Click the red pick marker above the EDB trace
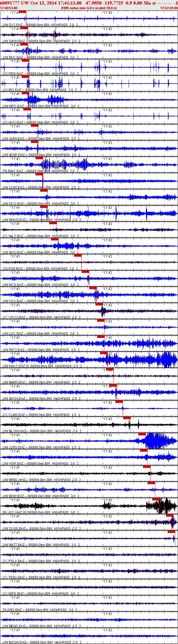Screen dimensions: 178x644 (x=78, y=255)
